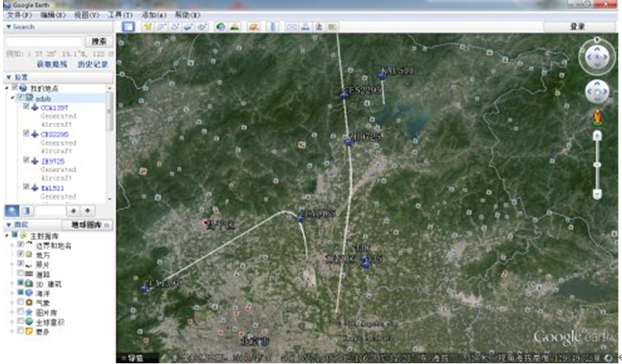
Task: Click the 搜索 search button
Action: [x=98, y=41]
